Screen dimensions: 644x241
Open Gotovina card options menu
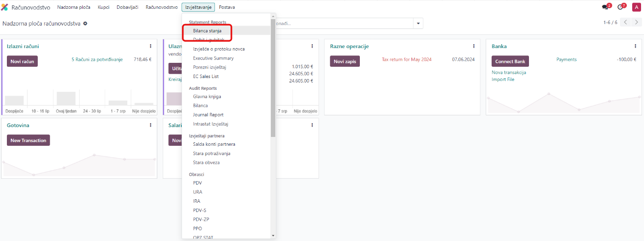tap(150, 125)
